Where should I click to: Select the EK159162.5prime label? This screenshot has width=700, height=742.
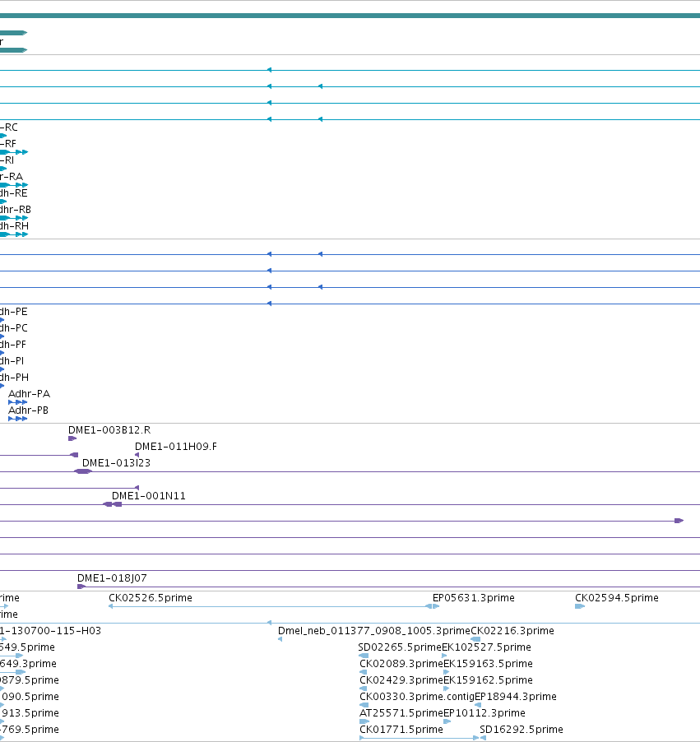[488, 680]
